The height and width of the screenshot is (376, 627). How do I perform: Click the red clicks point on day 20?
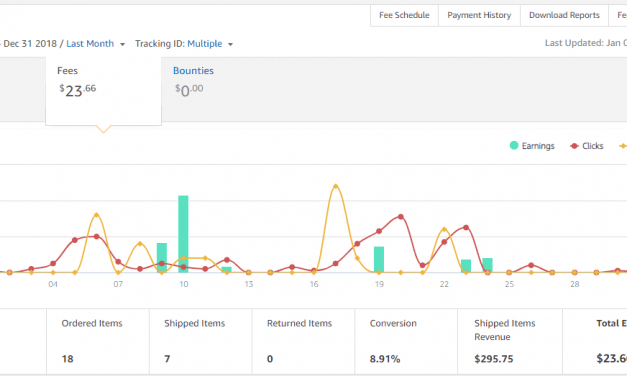click(x=401, y=217)
